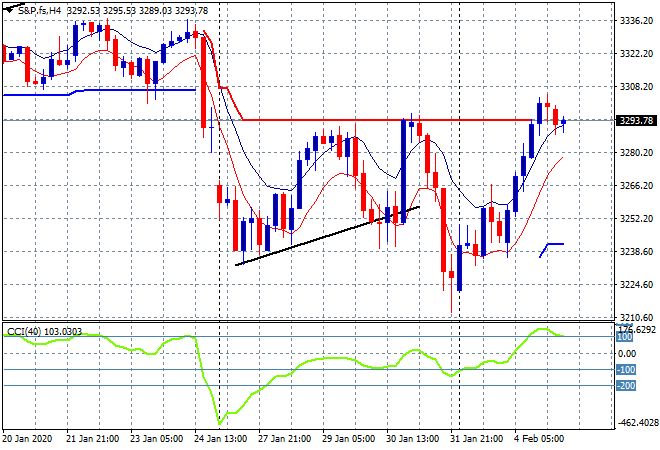Click the 3322.20 price scale label
Image resolution: width=660 pixels, height=450 pixels.
(x=636, y=54)
